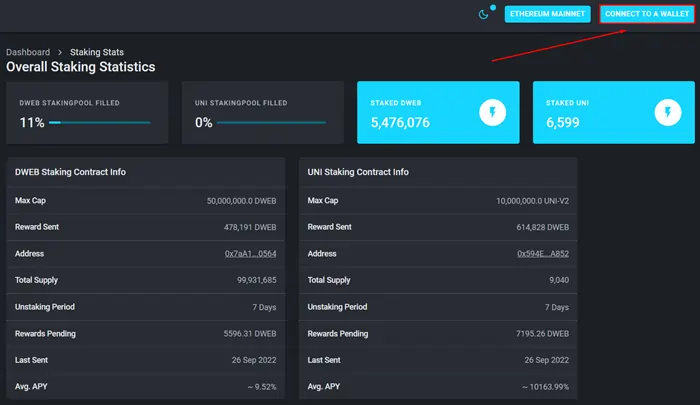
Task: Click DWEB Staking Contract Info header
Action: (x=70, y=172)
